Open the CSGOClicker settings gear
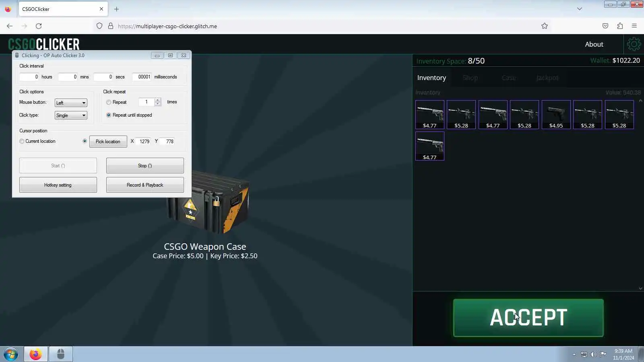Image resolution: width=644 pixels, height=362 pixels. point(634,44)
